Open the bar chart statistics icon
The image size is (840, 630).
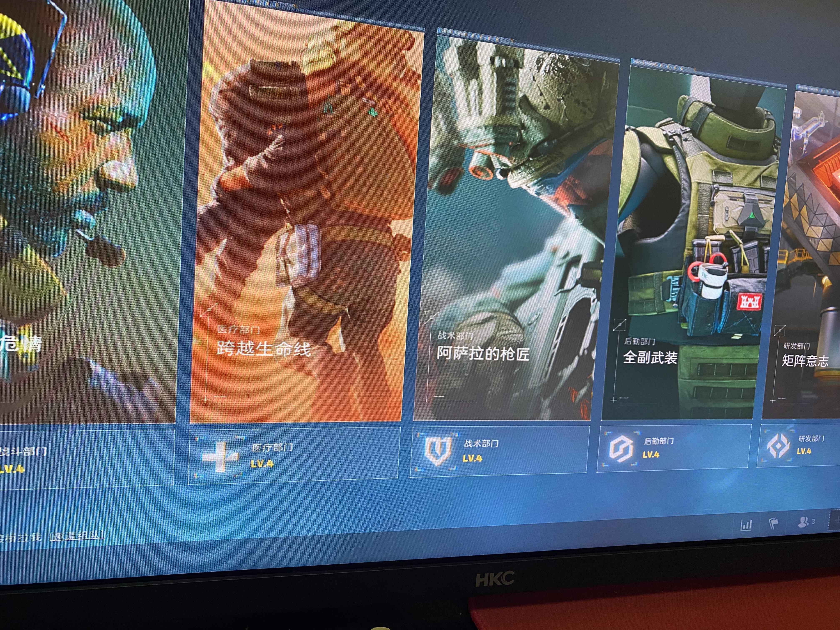pos(746,525)
